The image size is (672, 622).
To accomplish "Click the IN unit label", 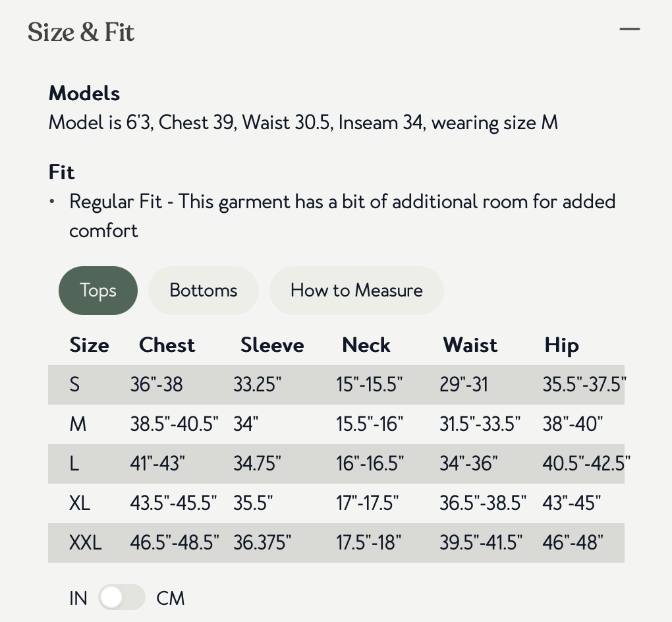I will tap(78, 598).
